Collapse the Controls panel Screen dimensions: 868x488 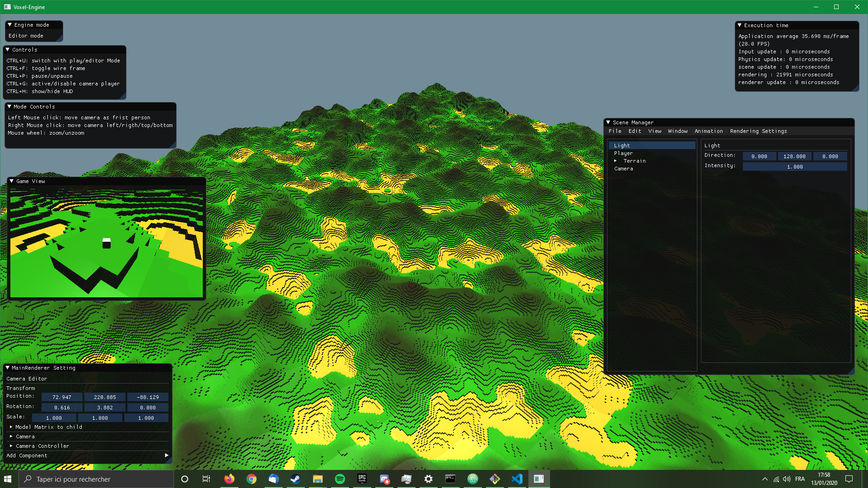pyautogui.click(x=8, y=50)
